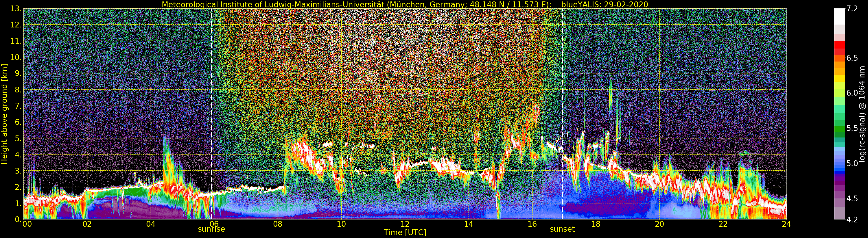The height and width of the screenshot is (238, 868).
Task: Click the height axis tick '8.'
Action: [x=18, y=90]
